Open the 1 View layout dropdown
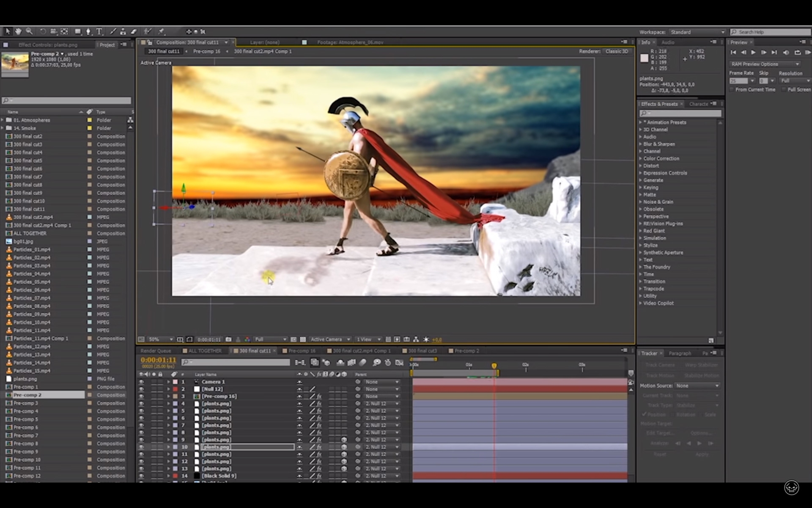The height and width of the screenshot is (508, 812). pos(368,340)
